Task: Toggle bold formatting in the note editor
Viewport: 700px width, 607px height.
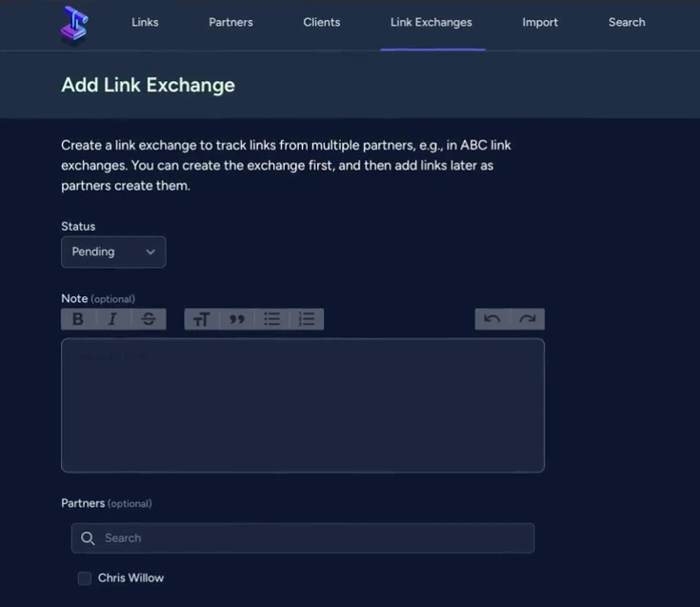Action: pyautogui.click(x=78, y=319)
